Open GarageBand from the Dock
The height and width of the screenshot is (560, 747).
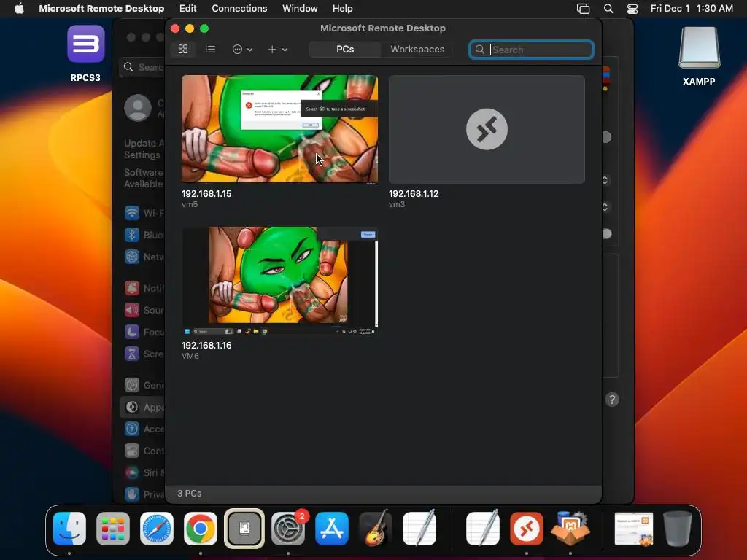click(376, 528)
